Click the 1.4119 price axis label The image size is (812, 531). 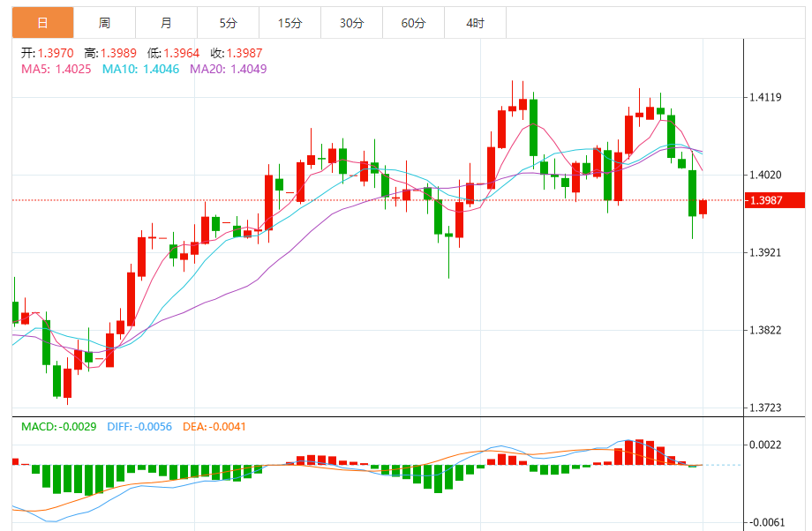tap(766, 98)
